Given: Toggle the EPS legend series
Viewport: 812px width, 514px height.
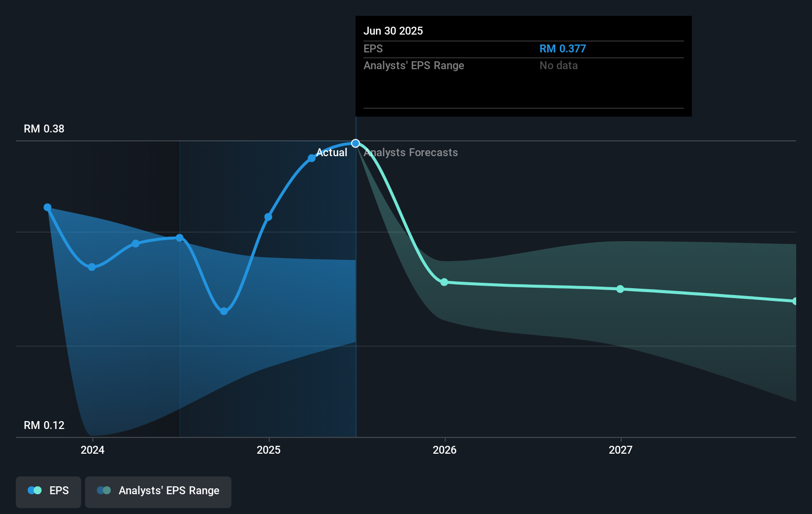Looking at the screenshot, I should pos(48,491).
